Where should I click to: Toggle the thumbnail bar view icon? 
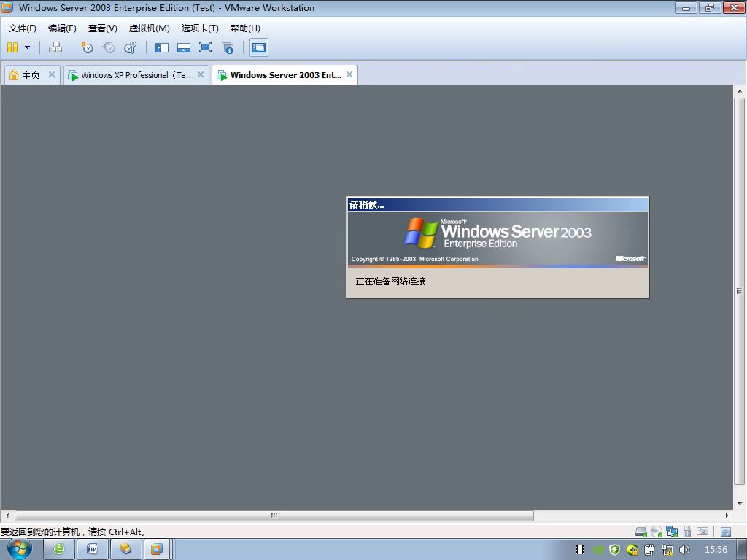[x=183, y=47]
